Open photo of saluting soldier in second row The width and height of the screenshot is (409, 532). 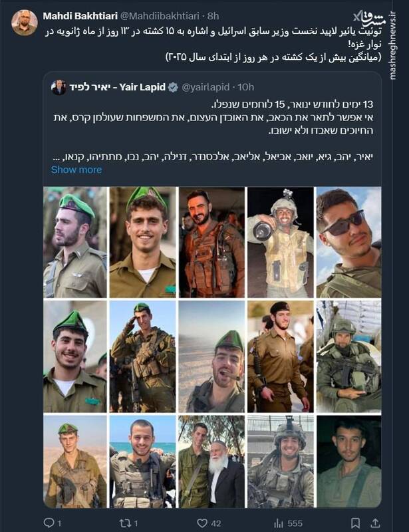(x=142, y=356)
